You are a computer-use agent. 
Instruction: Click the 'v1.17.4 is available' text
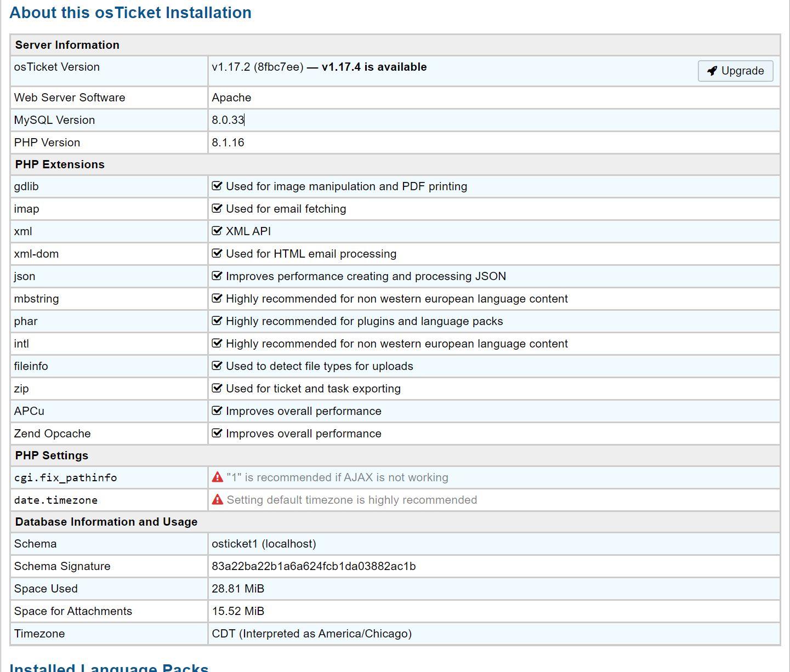point(374,67)
